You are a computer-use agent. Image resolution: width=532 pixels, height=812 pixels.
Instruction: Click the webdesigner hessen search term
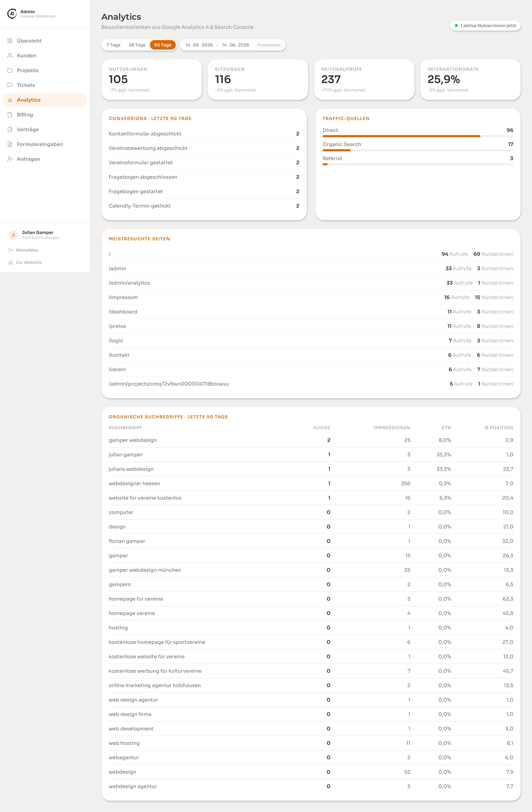click(x=134, y=483)
